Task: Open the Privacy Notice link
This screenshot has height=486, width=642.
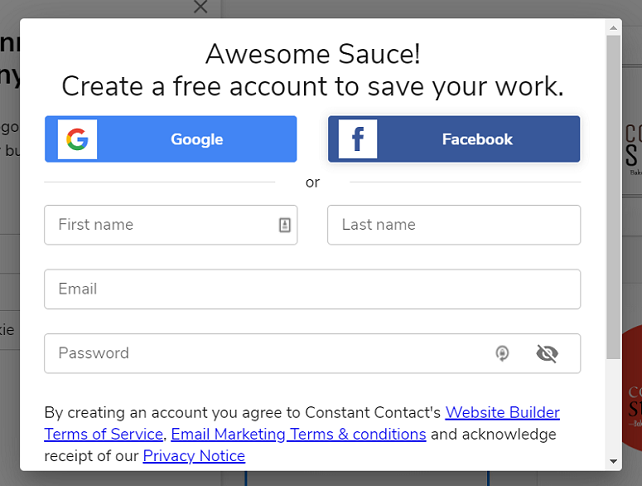Action: (194, 456)
